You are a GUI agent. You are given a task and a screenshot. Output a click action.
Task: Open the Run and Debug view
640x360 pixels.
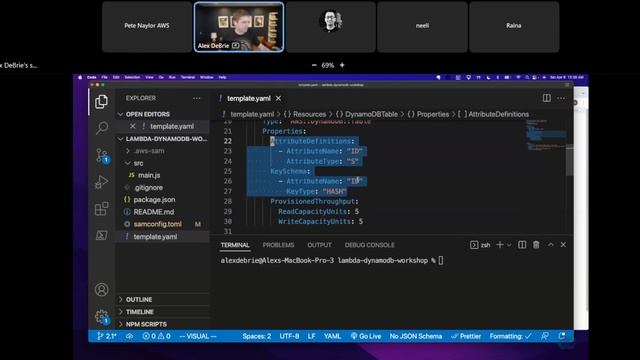(102, 182)
